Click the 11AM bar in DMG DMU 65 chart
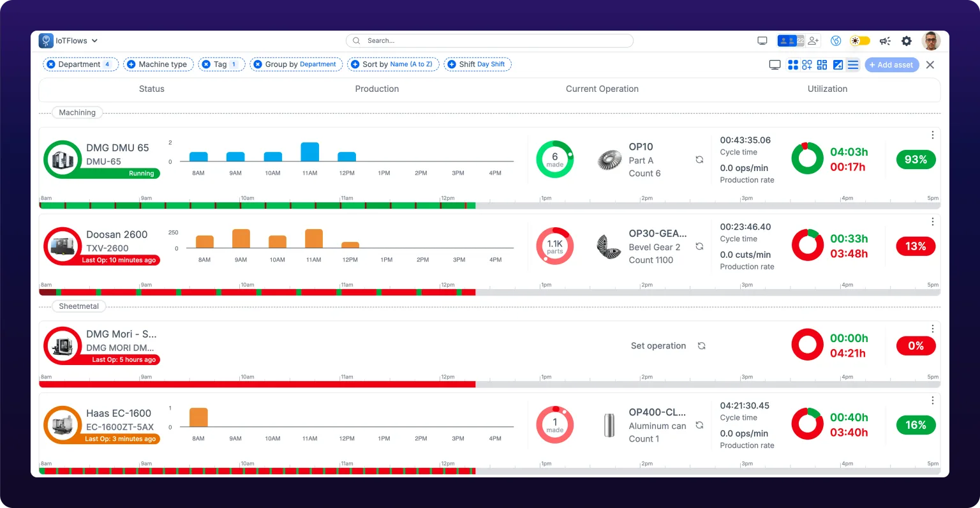Screen dimensions: 980x508 (x=310, y=152)
